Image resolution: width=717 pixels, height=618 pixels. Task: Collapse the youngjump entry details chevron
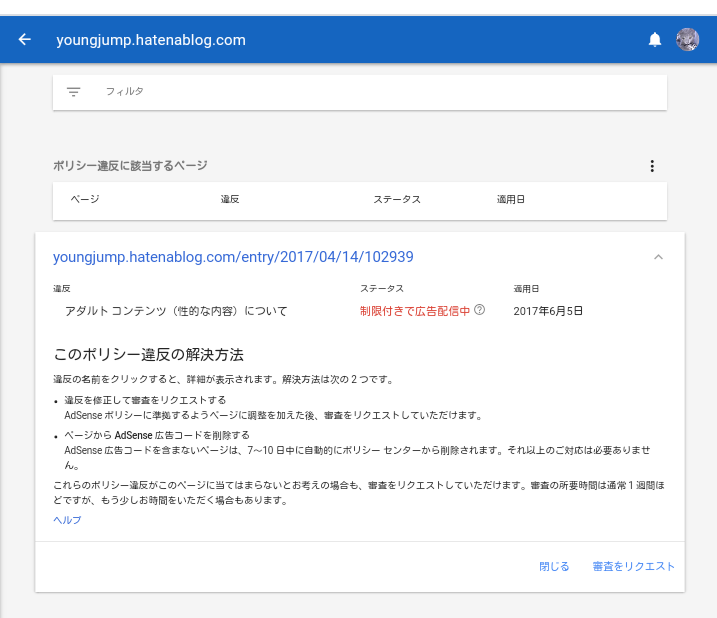click(x=658, y=257)
